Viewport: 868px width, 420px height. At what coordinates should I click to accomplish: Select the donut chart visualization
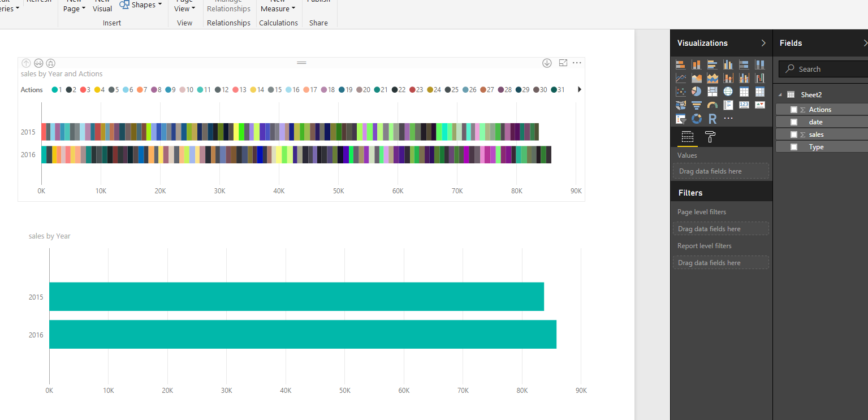click(697, 119)
